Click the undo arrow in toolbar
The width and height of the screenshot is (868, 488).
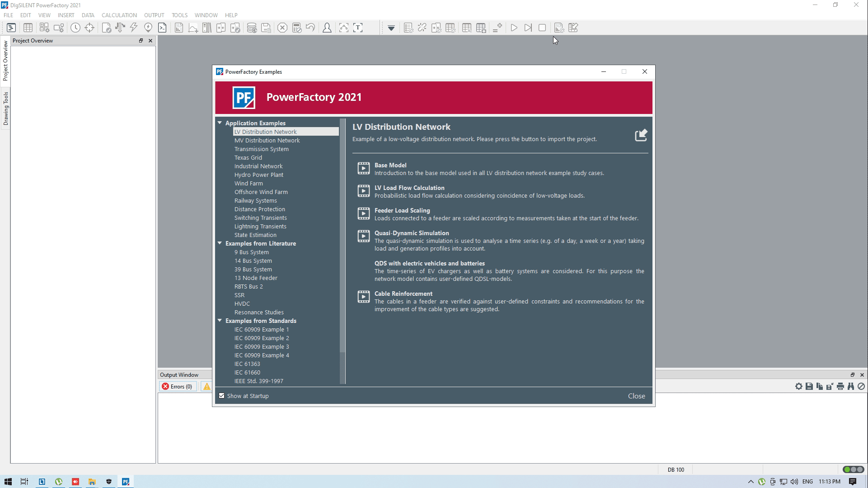[x=310, y=28]
